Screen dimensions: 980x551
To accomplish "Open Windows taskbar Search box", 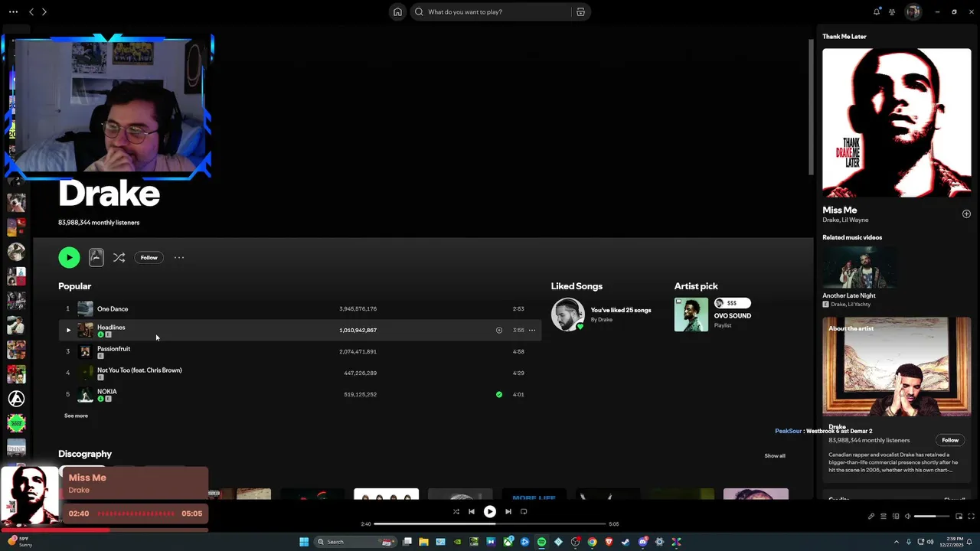I will (x=355, y=542).
